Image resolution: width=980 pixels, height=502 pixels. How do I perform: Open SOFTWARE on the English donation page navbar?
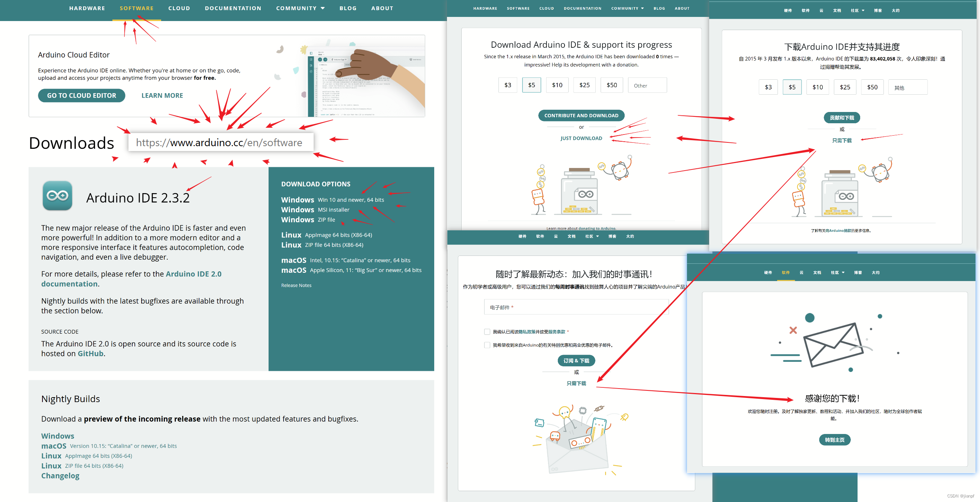click(x=518, y=8)
